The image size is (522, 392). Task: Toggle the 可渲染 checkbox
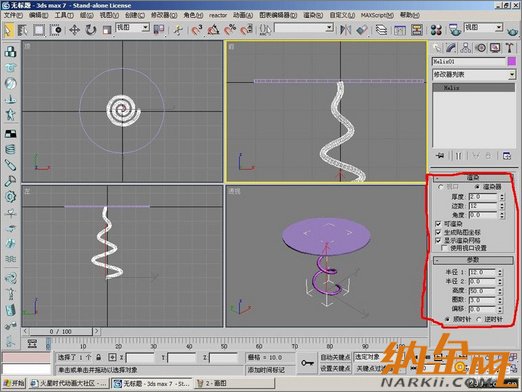(x=438, y=224)
